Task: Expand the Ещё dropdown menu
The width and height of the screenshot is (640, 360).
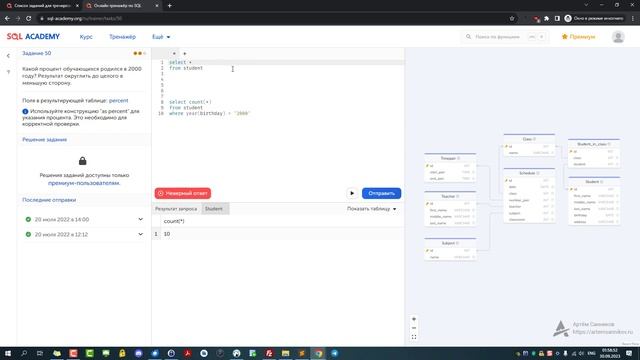Action: pyautogui.click(x=161, y=37)
